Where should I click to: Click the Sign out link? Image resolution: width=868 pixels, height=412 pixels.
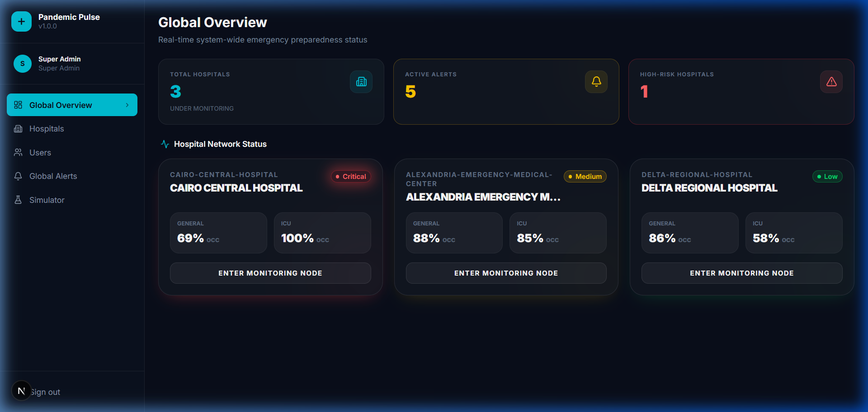[x=45, y=392]
